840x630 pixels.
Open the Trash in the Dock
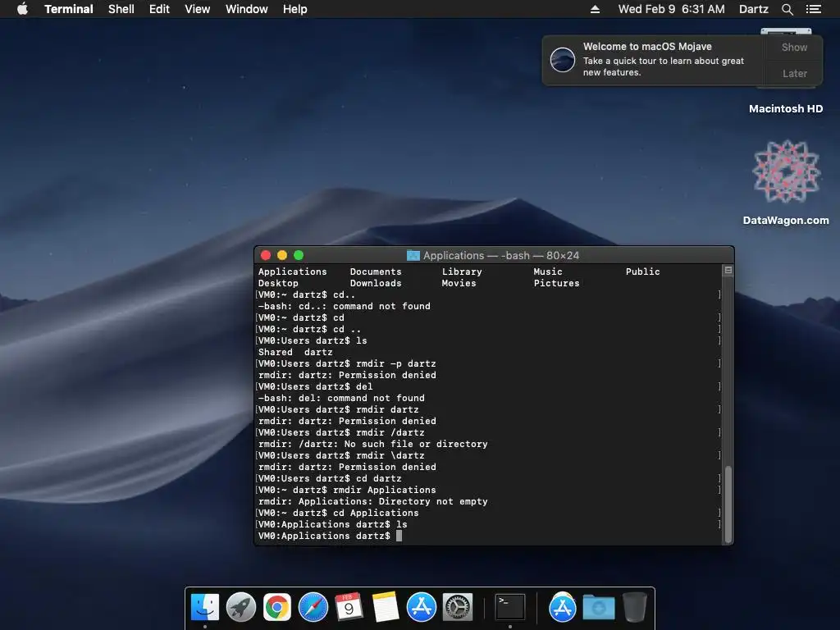(634, 607)
